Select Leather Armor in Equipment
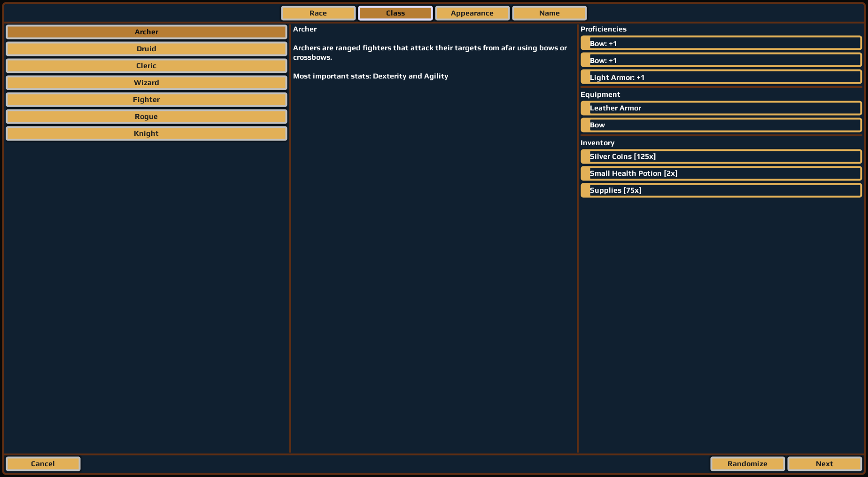The image size is (868, 477). [x=721, y=108]
